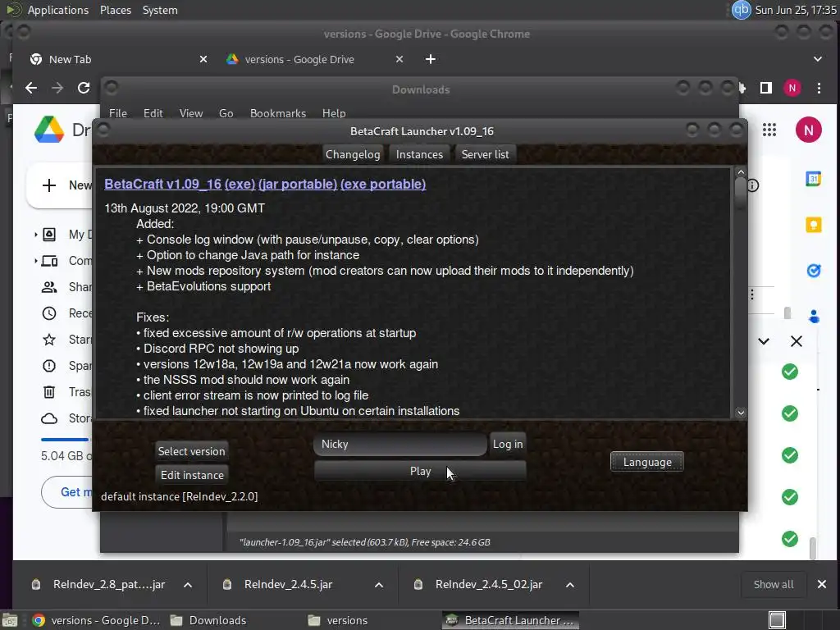Open Edit menu in Downloads window
The width and height of the screenshot is (840, 630).
(153, 113)
